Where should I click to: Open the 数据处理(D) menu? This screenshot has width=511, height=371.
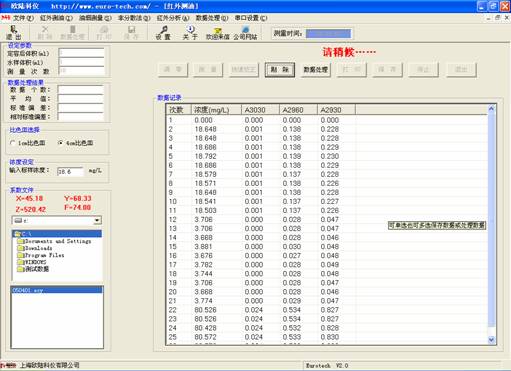point(212,18)
